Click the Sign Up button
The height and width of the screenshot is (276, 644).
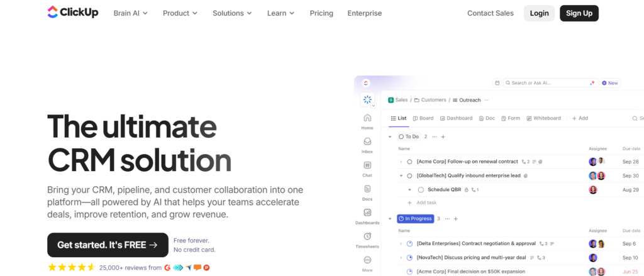point(579,13)
